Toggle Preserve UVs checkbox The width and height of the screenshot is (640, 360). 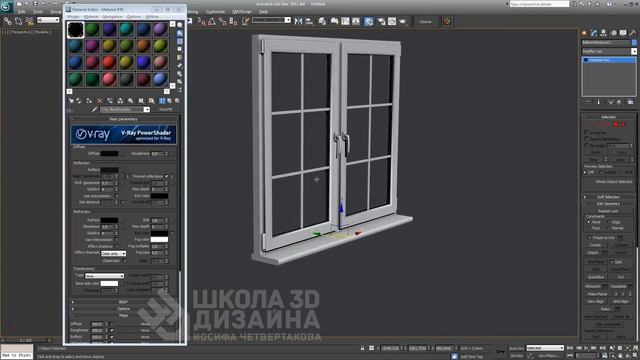point(589,238)
